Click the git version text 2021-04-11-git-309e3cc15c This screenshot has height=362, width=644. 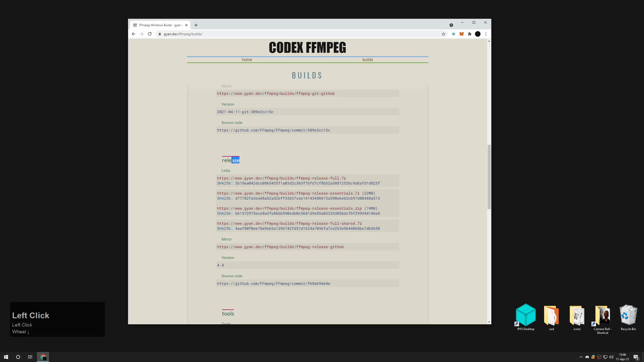pyautogui.click(x=245, y=112)
